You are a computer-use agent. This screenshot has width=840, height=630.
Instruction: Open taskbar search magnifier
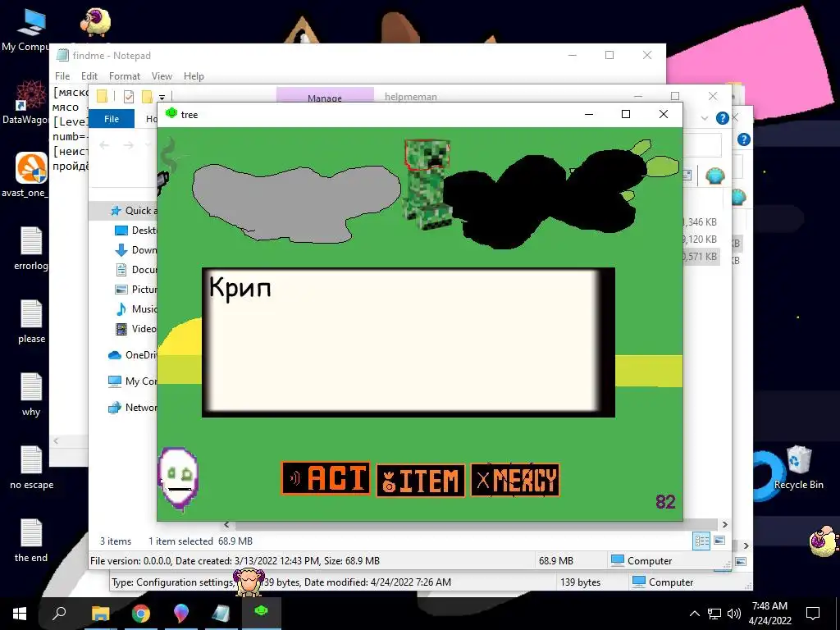59,614
